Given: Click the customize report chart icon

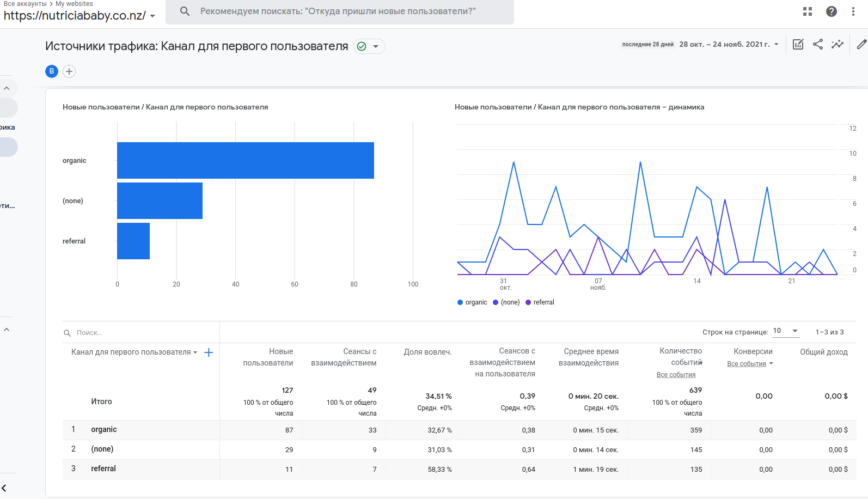Looking at the screenshot, I should pos(798,45).
